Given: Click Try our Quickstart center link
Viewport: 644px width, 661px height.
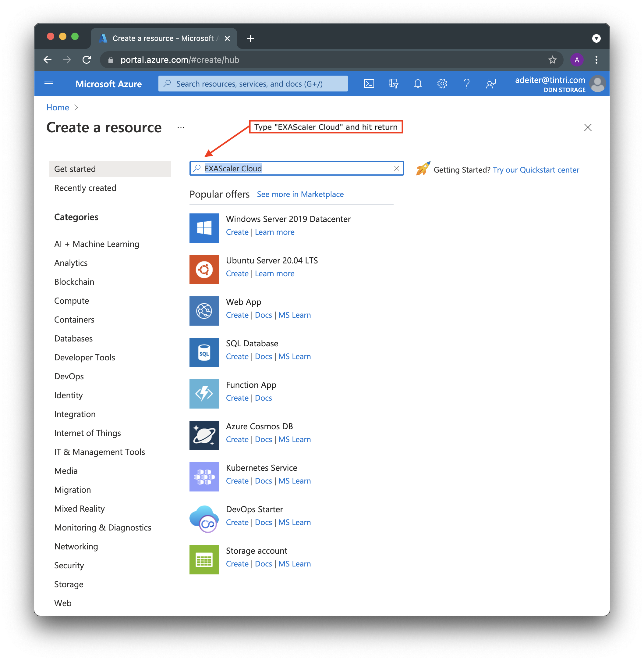Looking at the screenshot, I should tap(536, 170).
